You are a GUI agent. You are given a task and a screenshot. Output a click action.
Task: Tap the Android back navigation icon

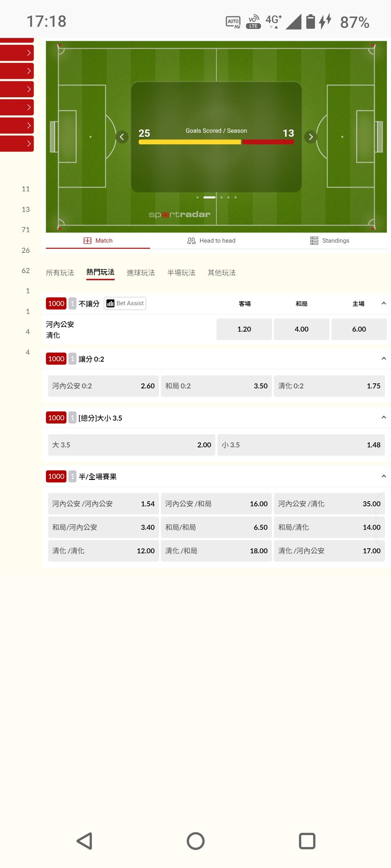(85, 841)
